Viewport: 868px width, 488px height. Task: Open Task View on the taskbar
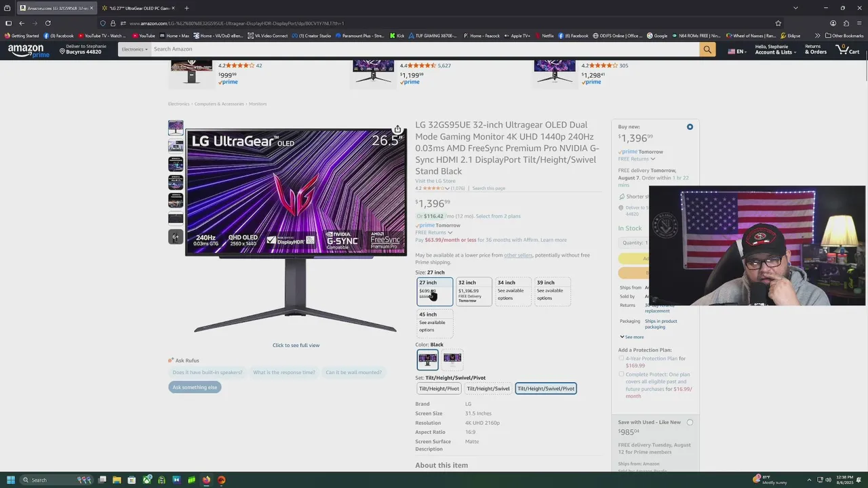tap(102, 480)
